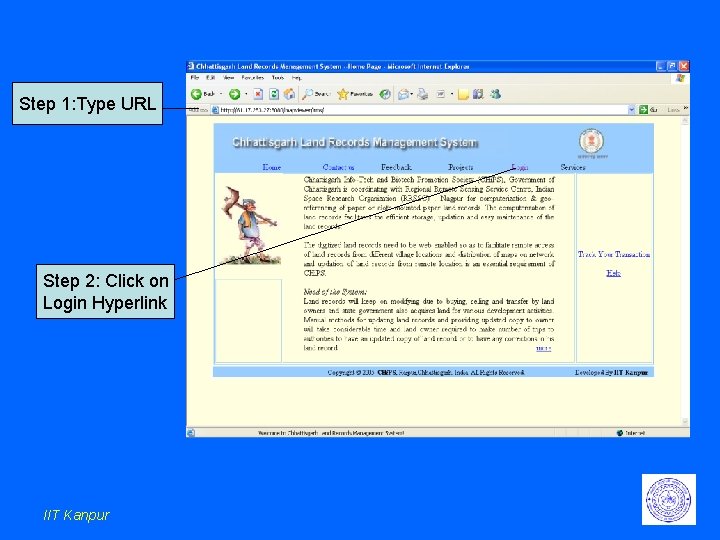Click the Internet zone icon in status bar
The width and height of the screenshot is (720, 540).
[619, 433]
